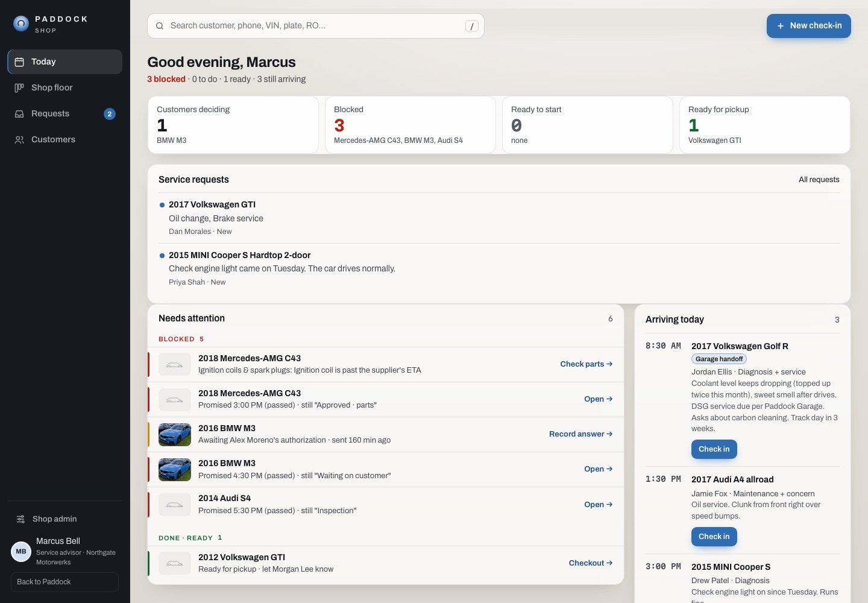Open All requests link
Screen dimensions: 868x603
[x=819, y=180]
